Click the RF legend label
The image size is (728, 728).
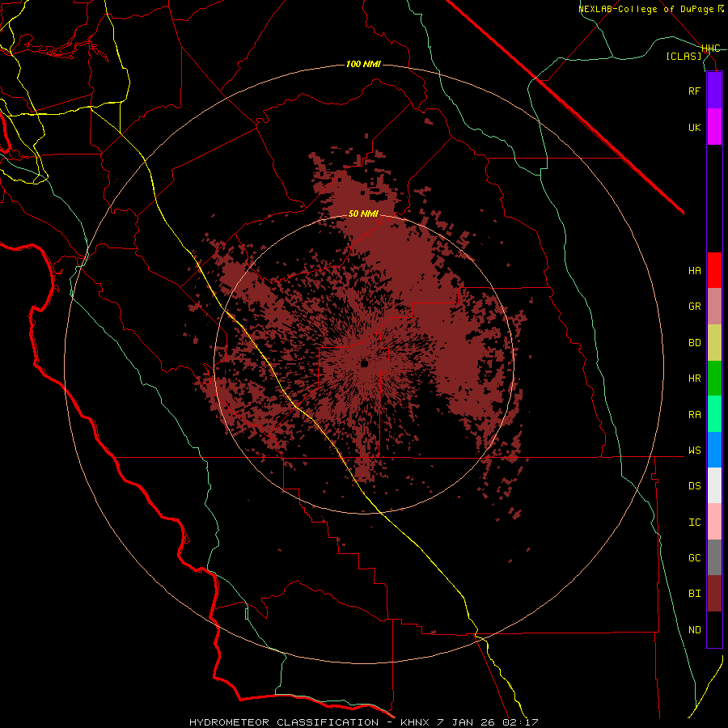click(694, 91)
